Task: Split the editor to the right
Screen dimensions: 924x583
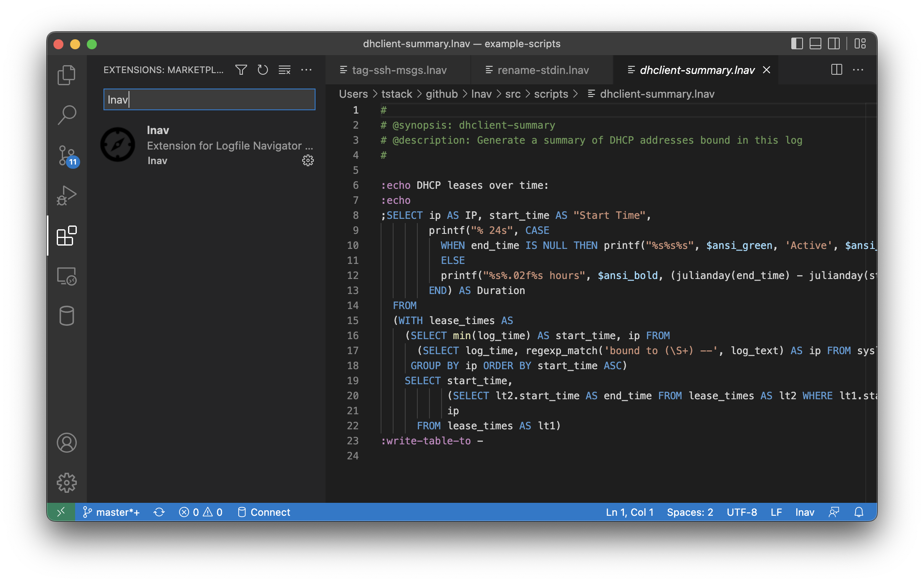Action: tap(837, 70)
